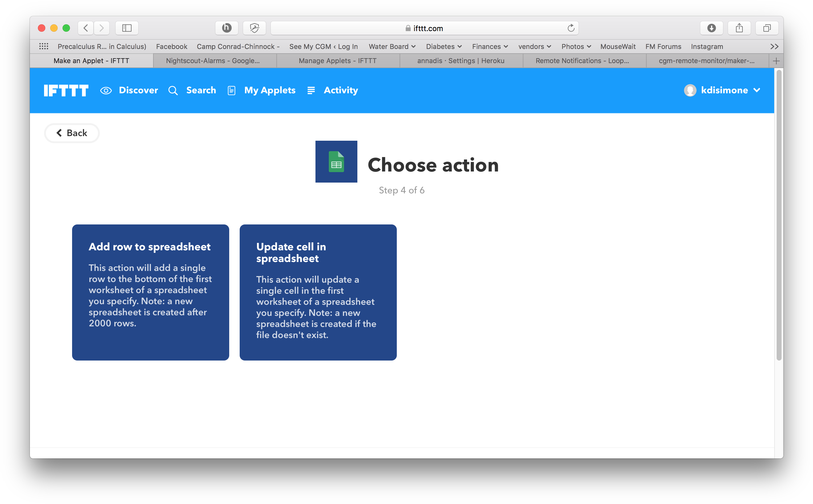The width and height of the screenshot is (813, 504).
Task: Open the Diabetes bookmarks folder
Action: 444,47
